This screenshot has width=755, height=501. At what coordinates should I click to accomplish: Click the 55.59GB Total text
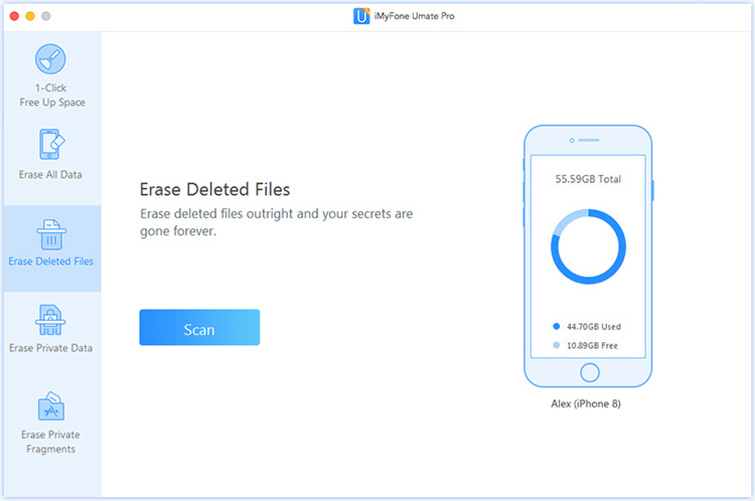(x=588, y=179)
